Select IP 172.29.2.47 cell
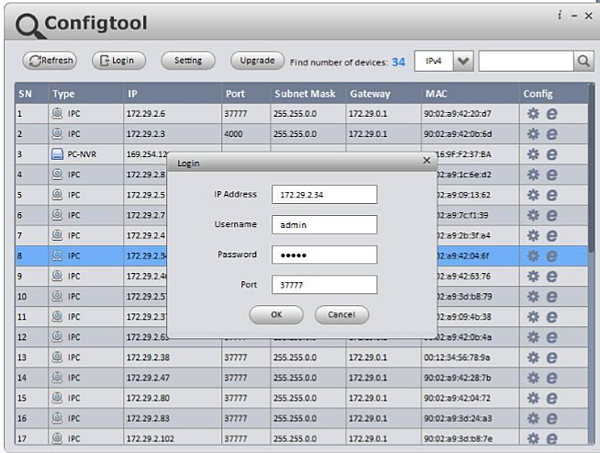 pyautogui.click(x=173, y=378)
